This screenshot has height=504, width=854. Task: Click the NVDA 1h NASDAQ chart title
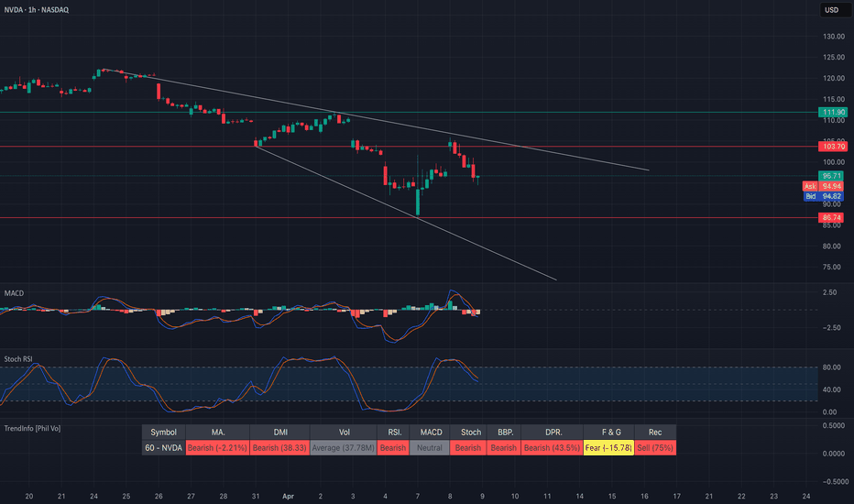(37, 10)
